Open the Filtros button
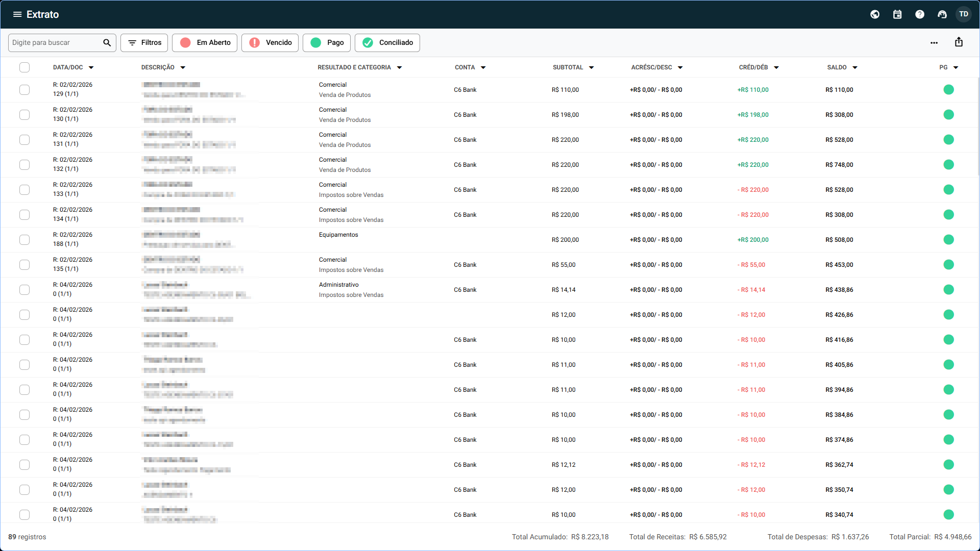The image size is (980, 551). (x=144, y=43)
